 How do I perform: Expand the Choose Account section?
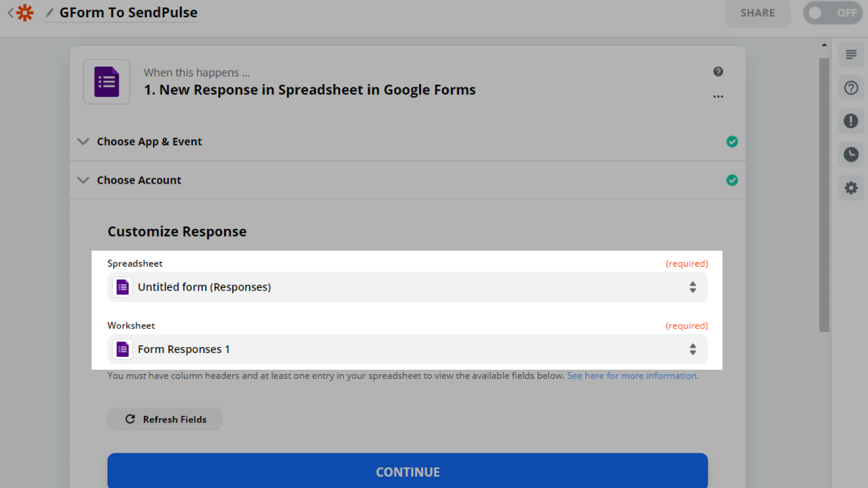[139, 180]
